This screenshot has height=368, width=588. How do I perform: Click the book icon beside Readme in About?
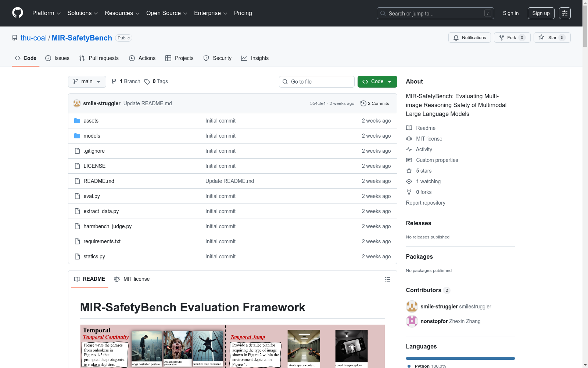point(409,128)
